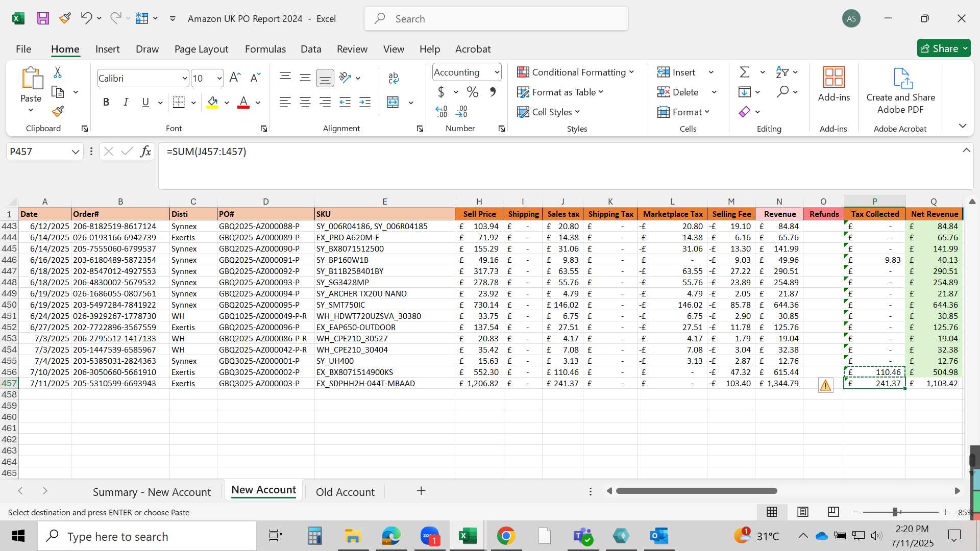Open the font size dropdown

click(219, 78)
